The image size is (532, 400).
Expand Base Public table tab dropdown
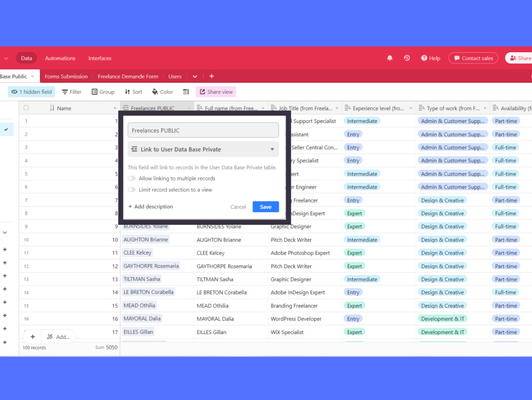[x=32, y=76]
